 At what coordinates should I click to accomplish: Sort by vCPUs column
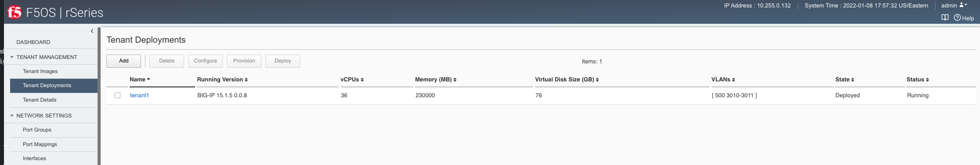coord(352,80)
